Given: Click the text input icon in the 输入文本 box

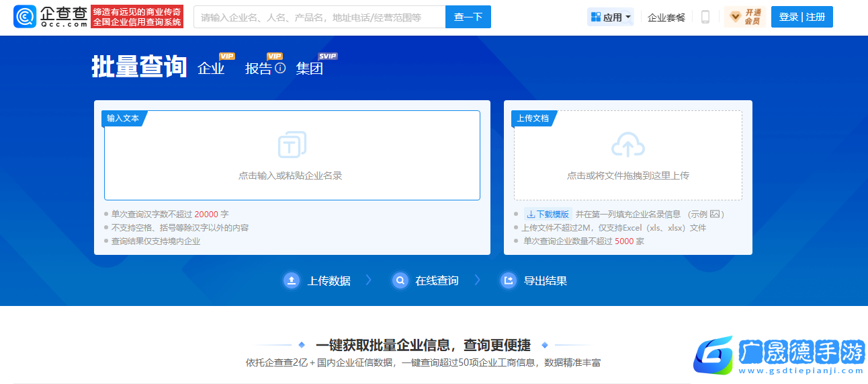Looking at the screenshot, I should (x=292, y=145).
